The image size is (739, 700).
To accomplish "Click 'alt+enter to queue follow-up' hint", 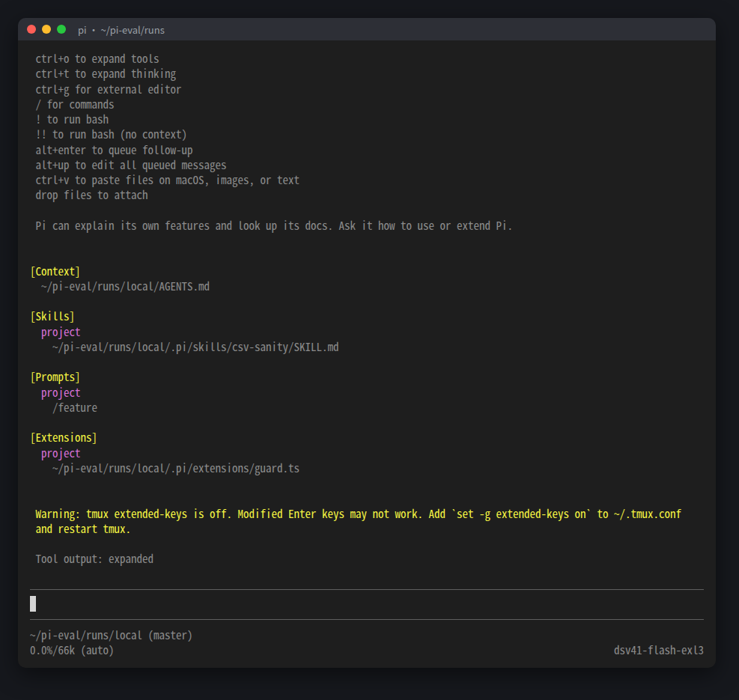I will [x=114, y=150].
